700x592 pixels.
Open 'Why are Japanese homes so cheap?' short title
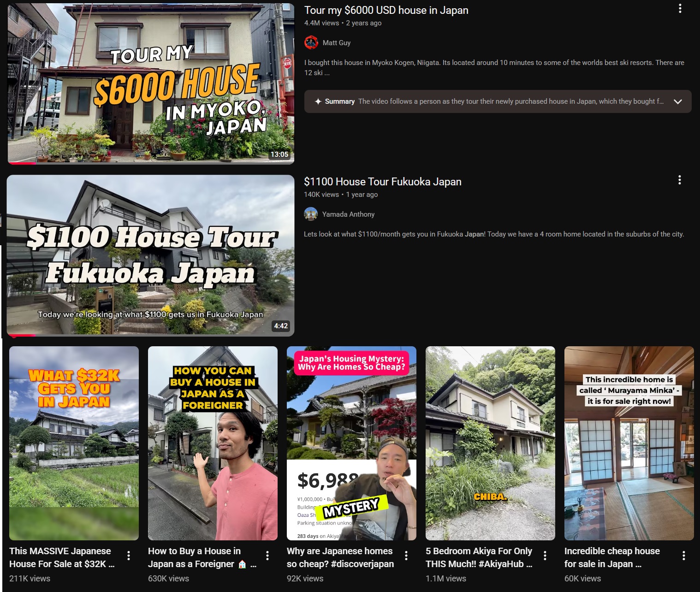[340, 557]
